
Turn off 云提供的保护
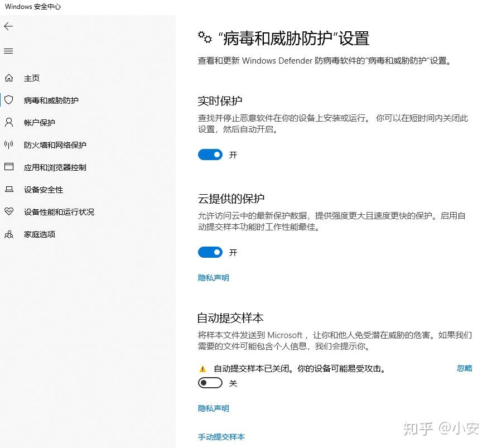210,252
